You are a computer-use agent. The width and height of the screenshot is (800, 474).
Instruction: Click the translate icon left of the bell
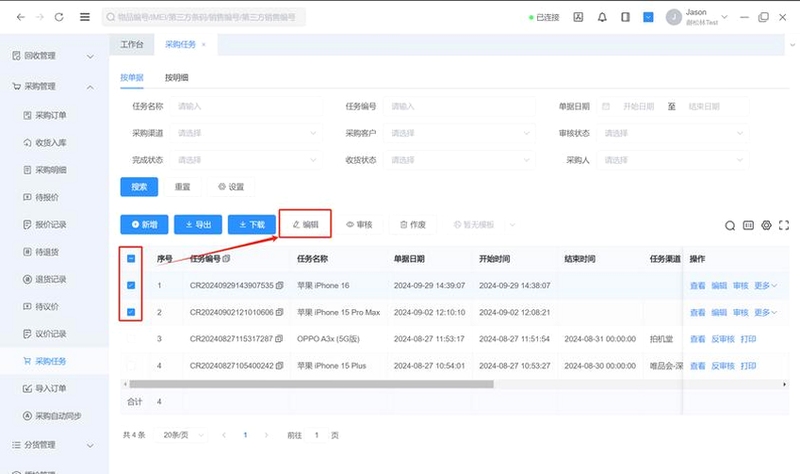tap(578, 17)
